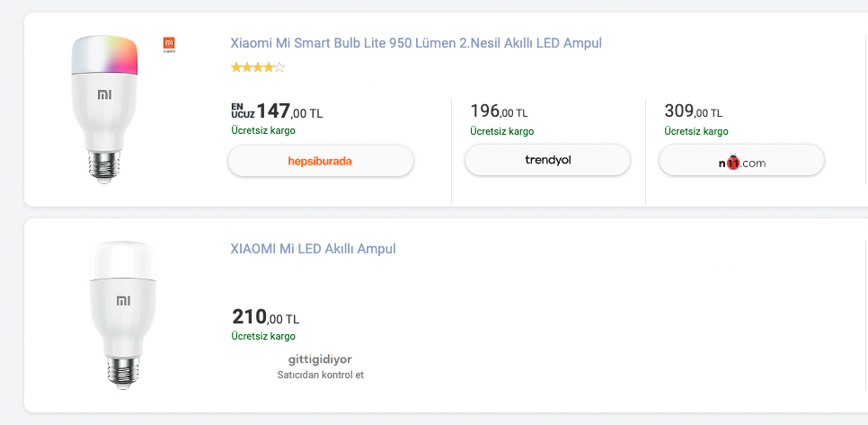The width and height of the screenshot is (868, 425).
Task: Open Xiaomi Mi Smart Bulb Lite product title
Action: tap(416, 43)
